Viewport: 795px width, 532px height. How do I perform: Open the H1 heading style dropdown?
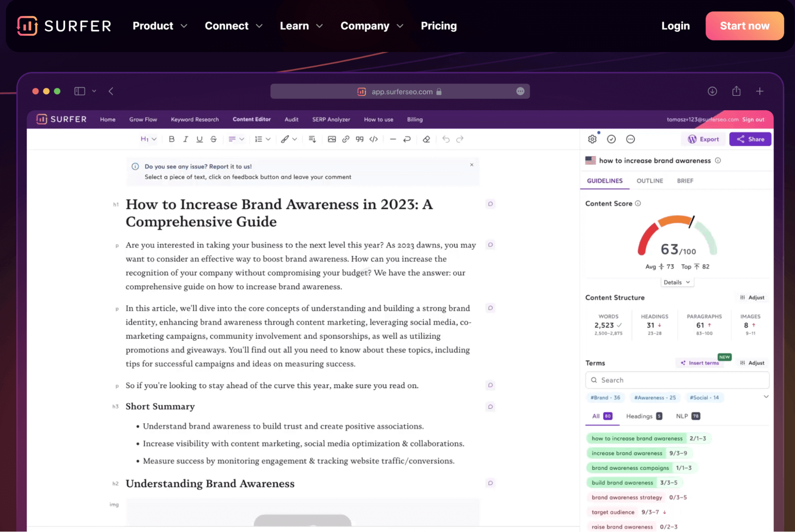[148, 139]
